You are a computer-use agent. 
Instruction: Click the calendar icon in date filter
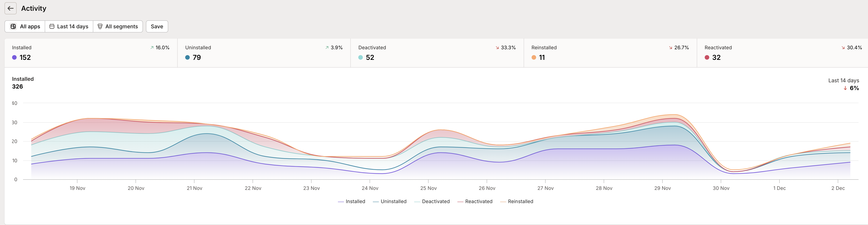[52, 26]
